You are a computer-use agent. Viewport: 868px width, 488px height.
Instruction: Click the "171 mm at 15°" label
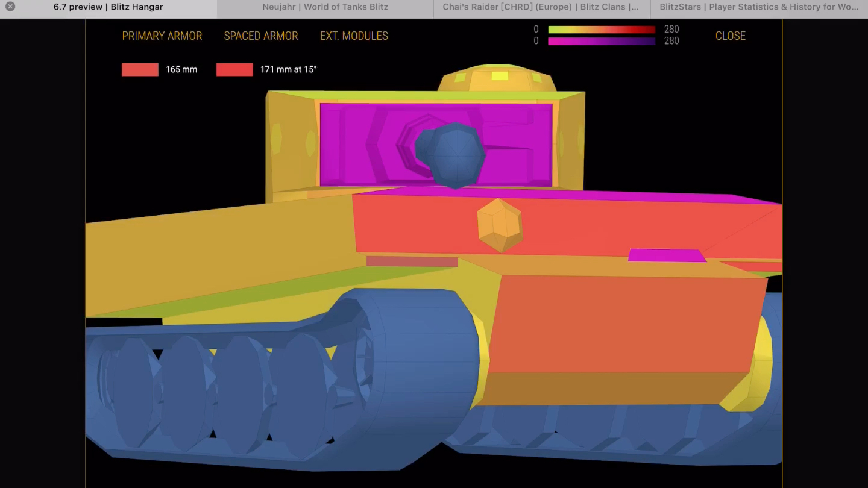288,69
